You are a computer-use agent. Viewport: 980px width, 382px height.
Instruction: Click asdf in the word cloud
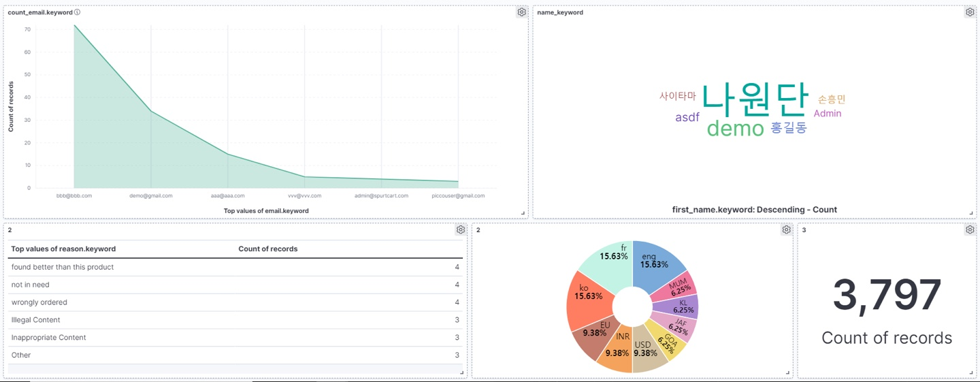pos(687,117)
